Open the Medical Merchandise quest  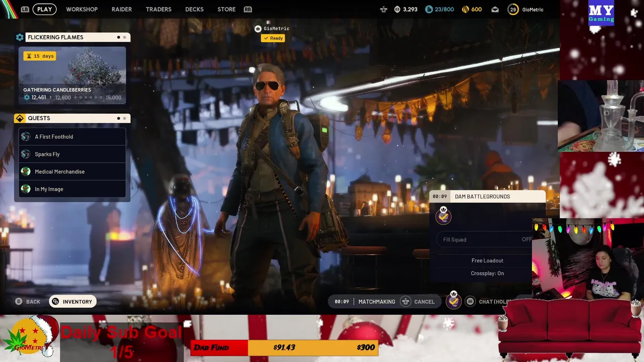72,171
